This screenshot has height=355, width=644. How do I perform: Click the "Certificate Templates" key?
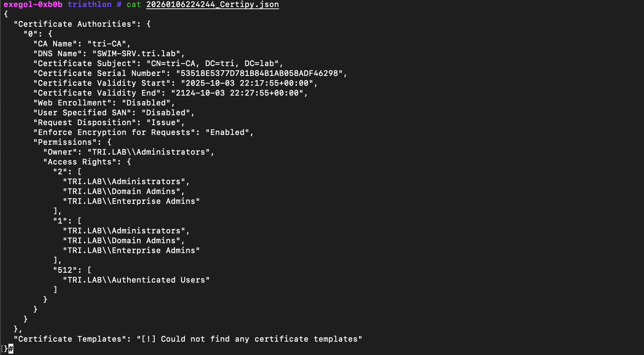tap(70, 339)
